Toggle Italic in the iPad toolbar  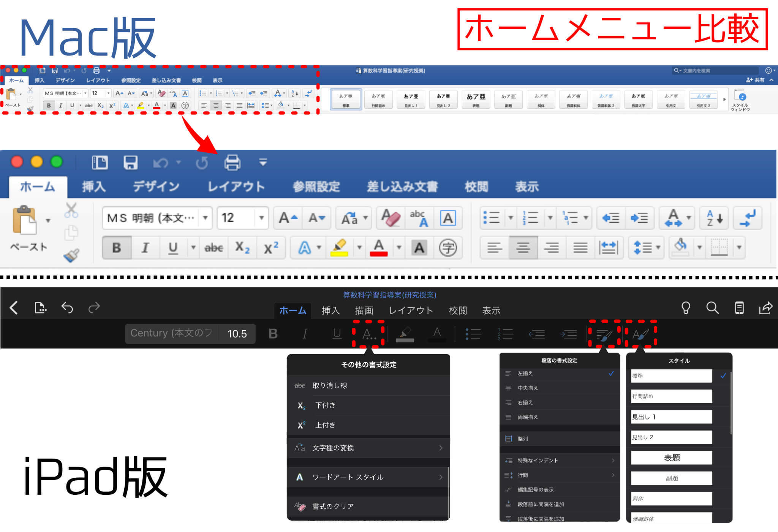coord(305,334)
